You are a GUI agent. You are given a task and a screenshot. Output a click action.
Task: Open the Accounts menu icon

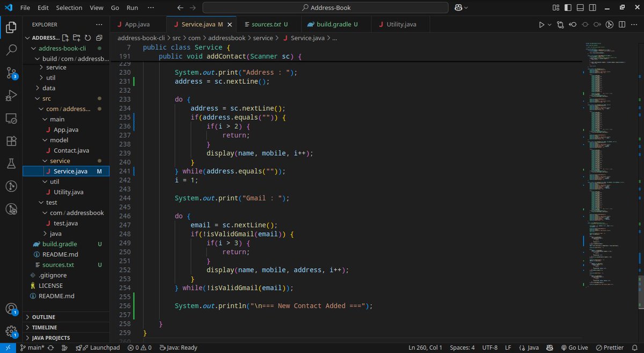pos(11,309)
